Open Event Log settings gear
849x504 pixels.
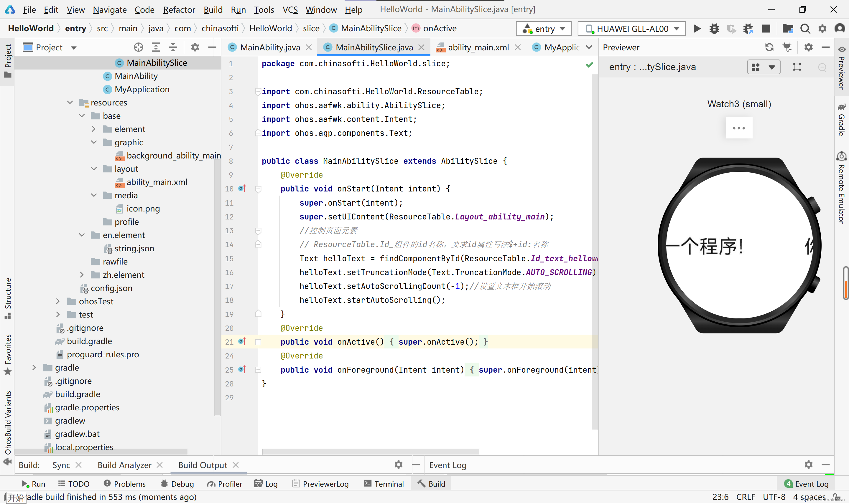coord(808,464)
